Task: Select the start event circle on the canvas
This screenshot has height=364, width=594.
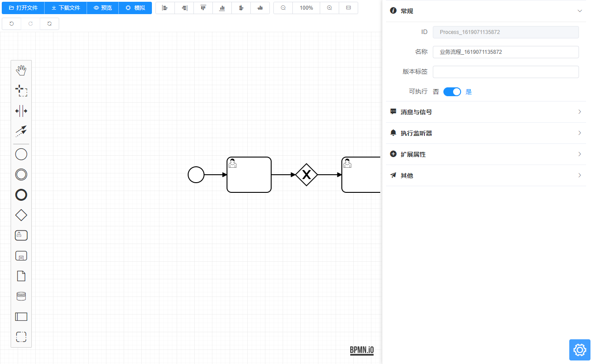Action: coord(196,175)
